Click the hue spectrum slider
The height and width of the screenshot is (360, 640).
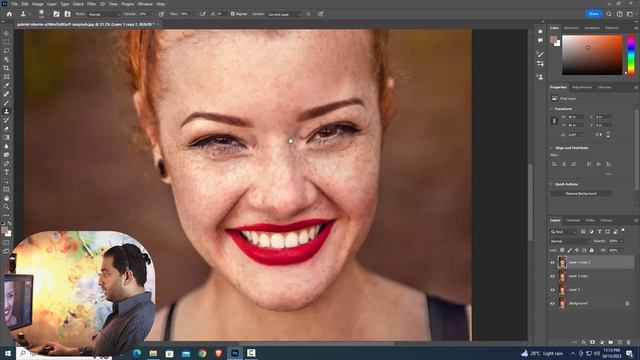[x=631, y=55]
